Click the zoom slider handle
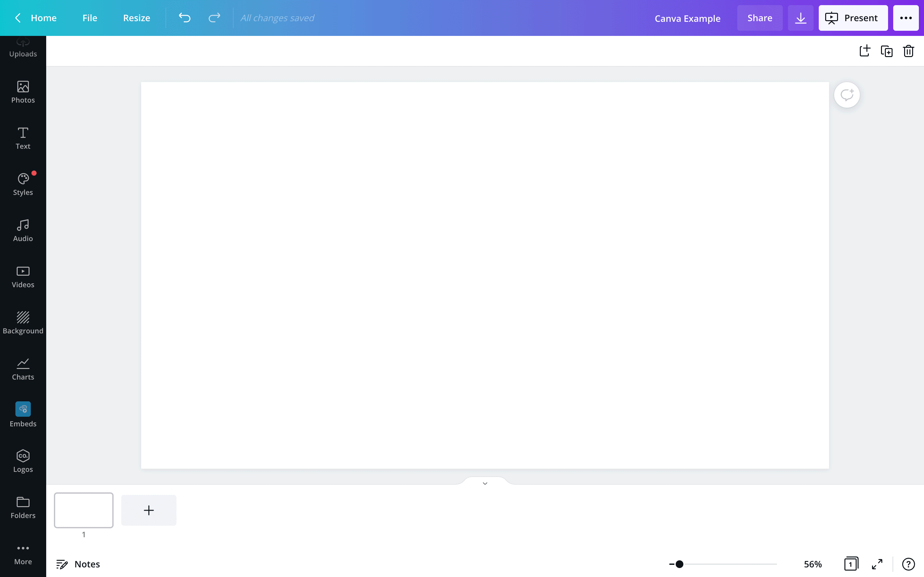 point(679,564)
